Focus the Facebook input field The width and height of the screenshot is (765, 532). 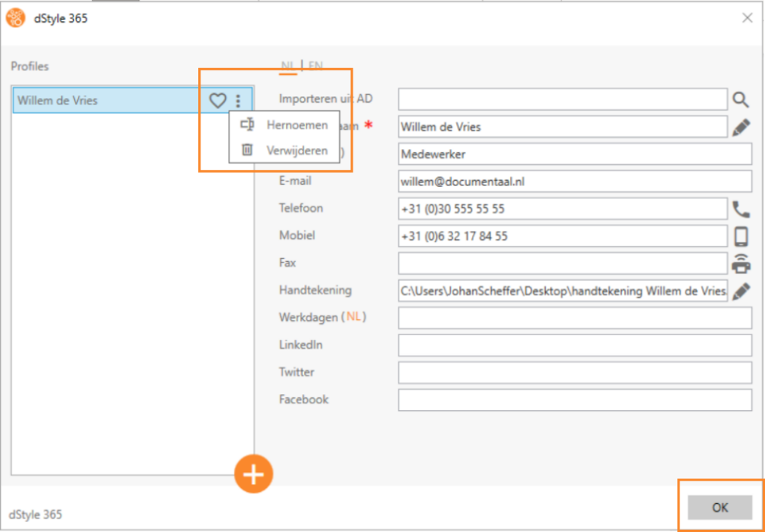click(x=575, y=400)
